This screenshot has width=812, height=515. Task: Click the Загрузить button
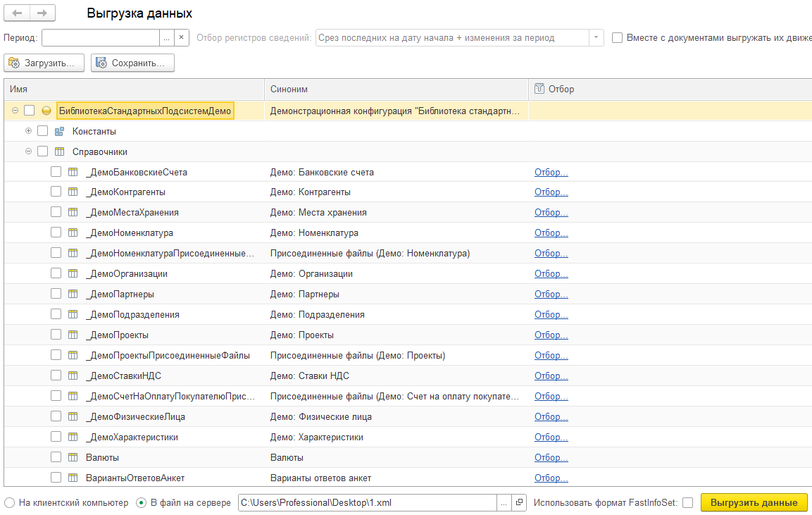coord(44,63)
